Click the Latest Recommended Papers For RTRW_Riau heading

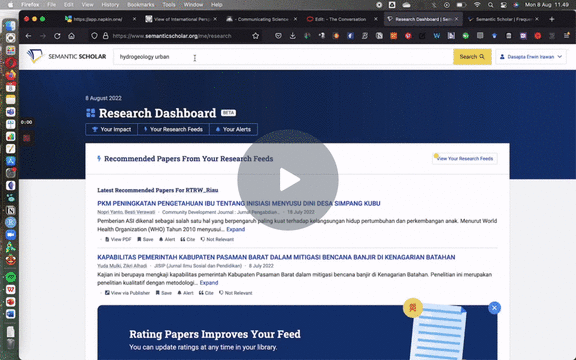pos(158,190)
